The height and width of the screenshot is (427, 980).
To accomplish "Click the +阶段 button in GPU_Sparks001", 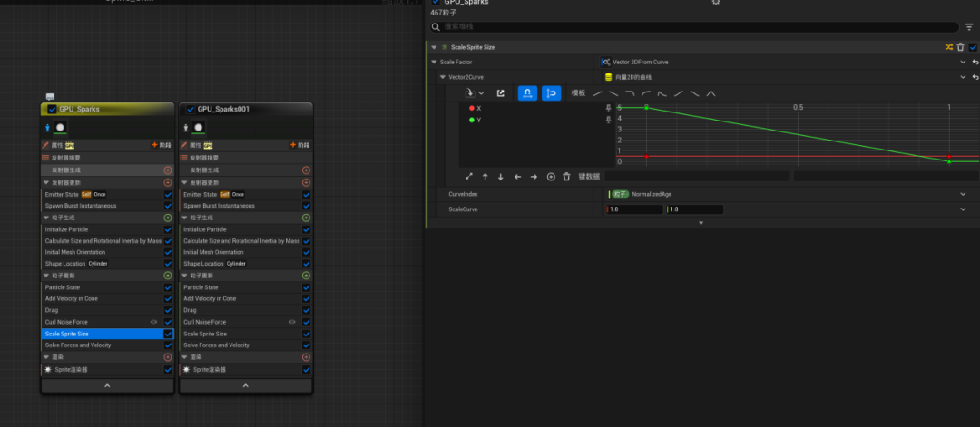I will pyautogui.click(x=299, y=145).
